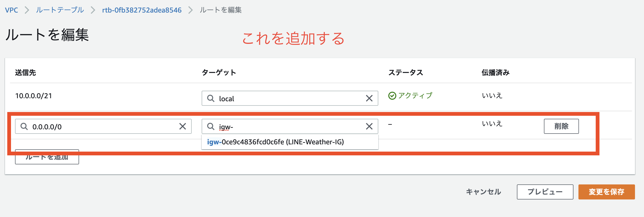Viewport: 644px width, 217px height.
Task: Focus the igw- target input field
Action: pos(290,126)
